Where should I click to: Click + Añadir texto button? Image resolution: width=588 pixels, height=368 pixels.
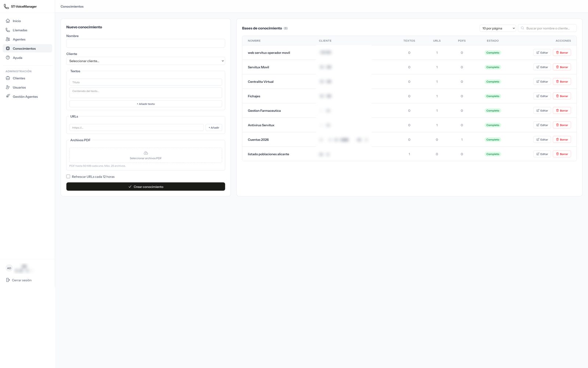pyautogui.click(x=146, y=104)
